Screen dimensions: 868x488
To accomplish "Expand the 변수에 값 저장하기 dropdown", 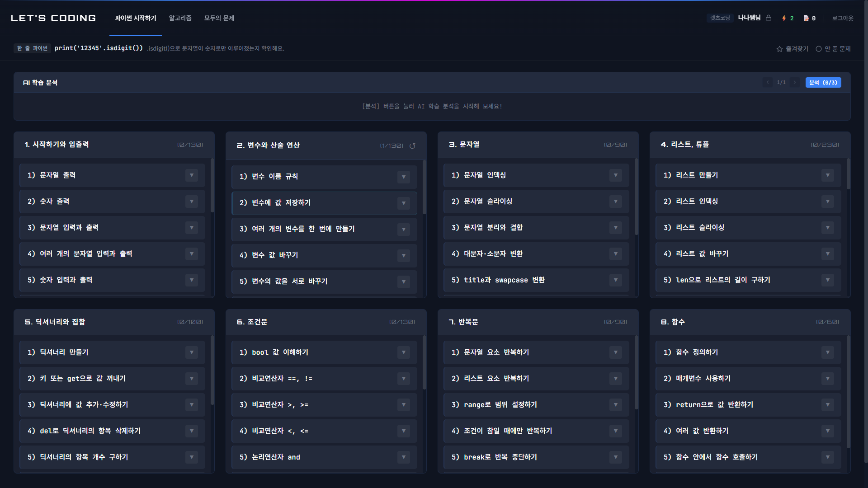I will click(x=404, y=203).
